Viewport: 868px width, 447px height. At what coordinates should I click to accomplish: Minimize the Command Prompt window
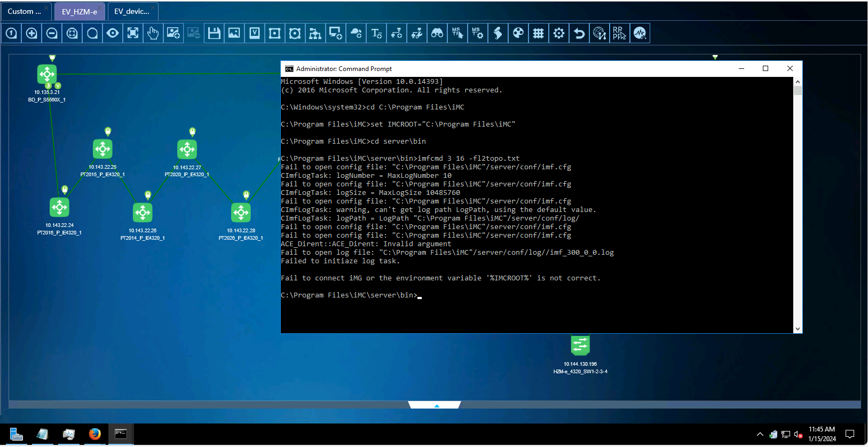point(741,68)
